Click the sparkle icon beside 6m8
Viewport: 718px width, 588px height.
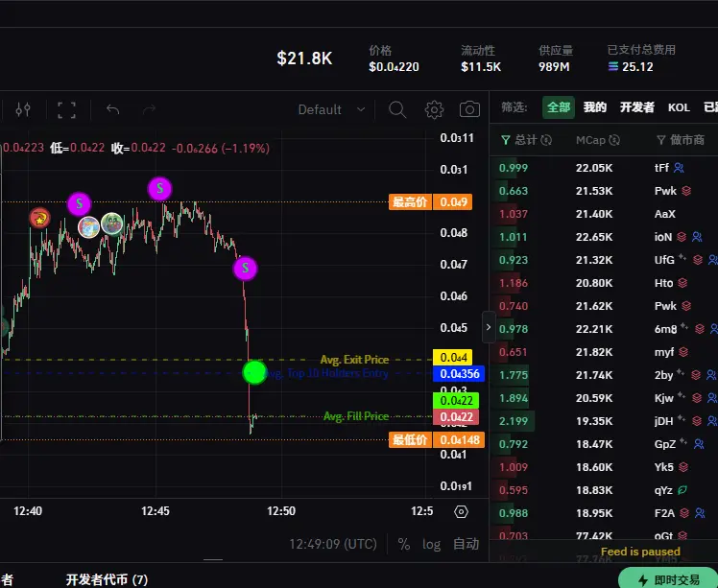684,326
